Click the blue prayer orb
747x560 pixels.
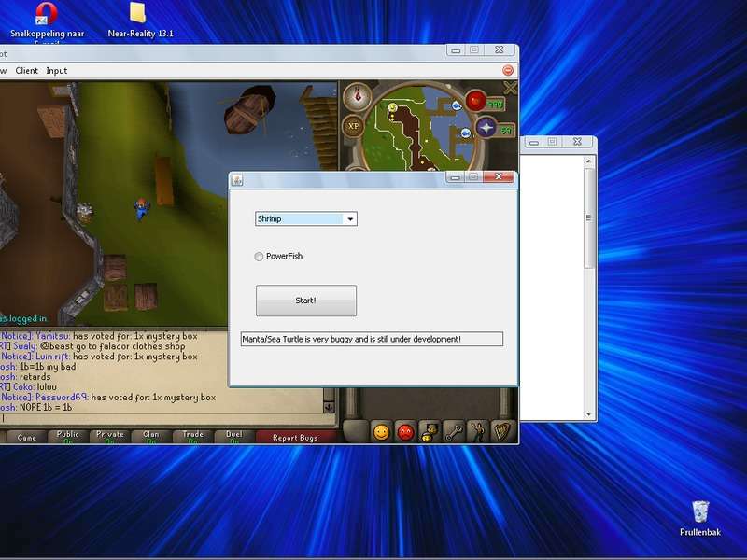pyautogui.click(x=486, y=128)
